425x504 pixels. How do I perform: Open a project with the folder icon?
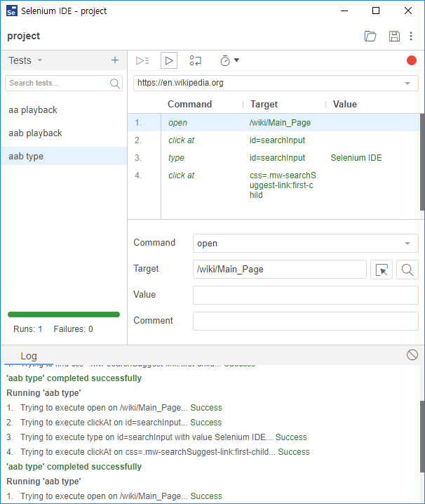[370, 36]
